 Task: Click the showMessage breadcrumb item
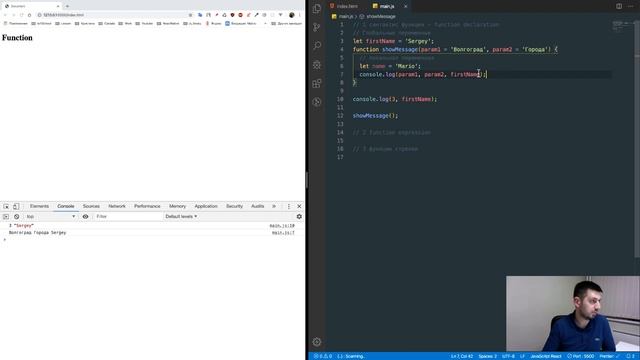click(x=378, y=16)
